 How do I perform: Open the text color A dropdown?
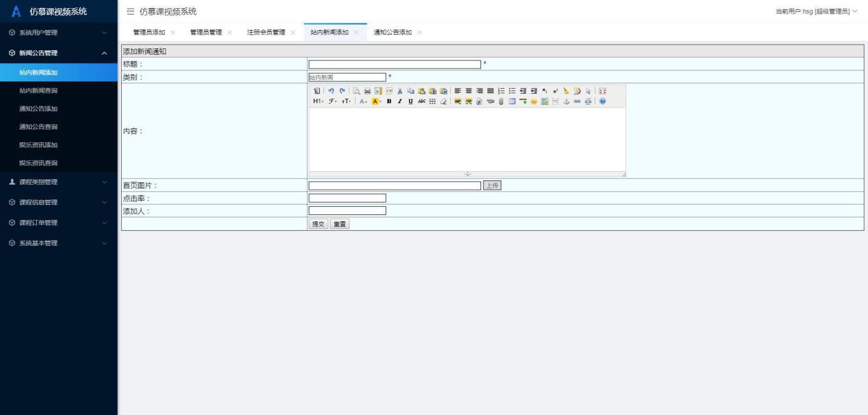click(x=362, y=101)
